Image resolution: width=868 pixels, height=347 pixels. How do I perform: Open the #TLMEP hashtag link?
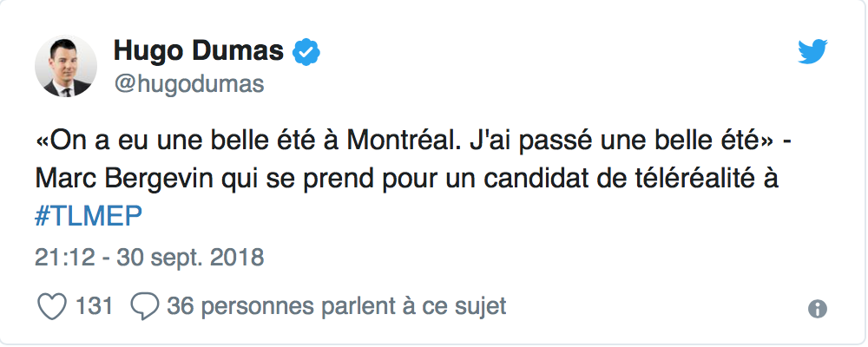tap(88, 218)
